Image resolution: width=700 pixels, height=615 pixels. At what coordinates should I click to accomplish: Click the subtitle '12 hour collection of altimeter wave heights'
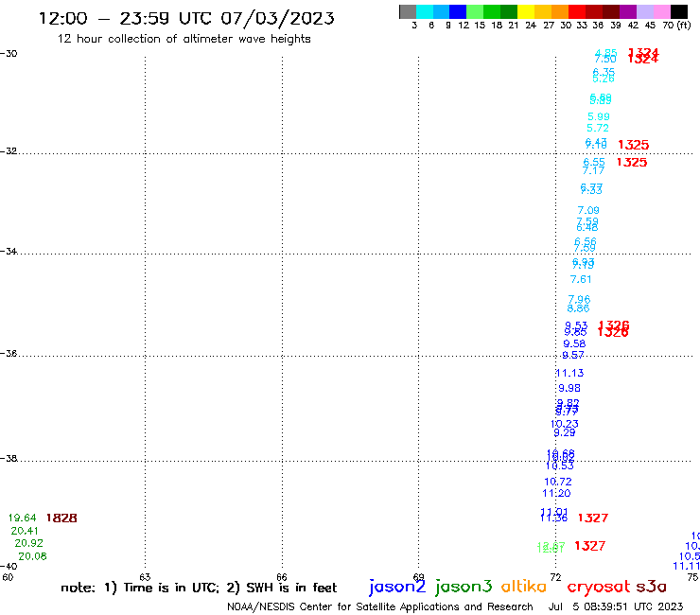click(184, 39)
